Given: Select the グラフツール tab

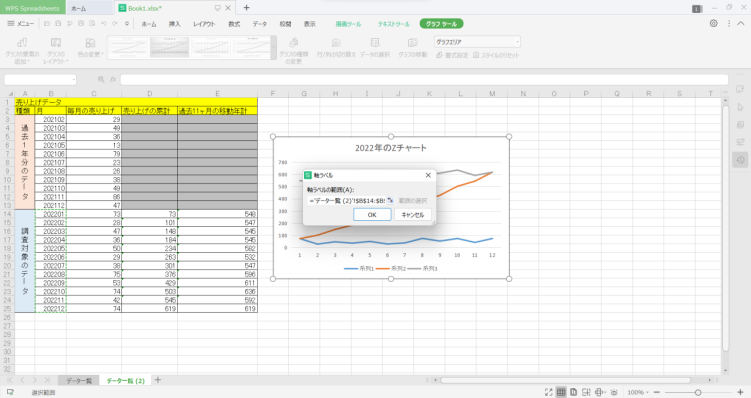Looking at the screenshot, I should (x=441, y=24).
